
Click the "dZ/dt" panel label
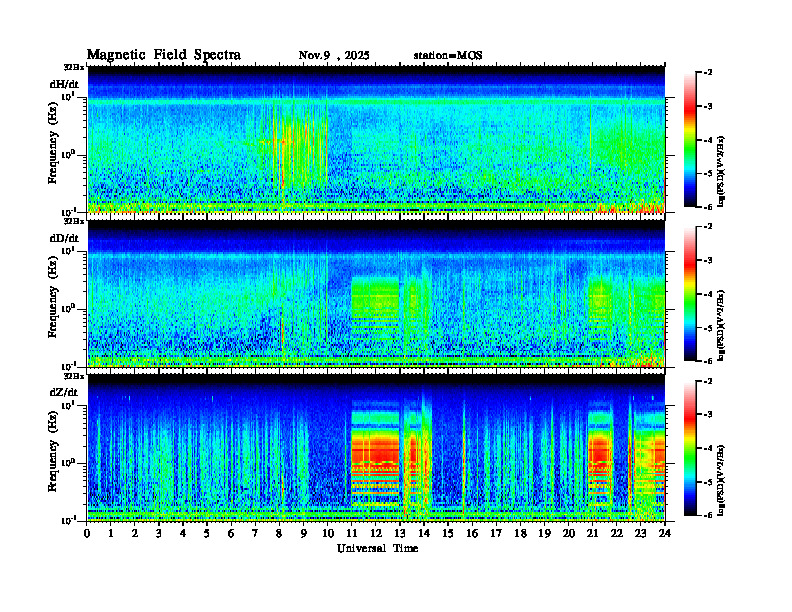click(x=64, y=392)
